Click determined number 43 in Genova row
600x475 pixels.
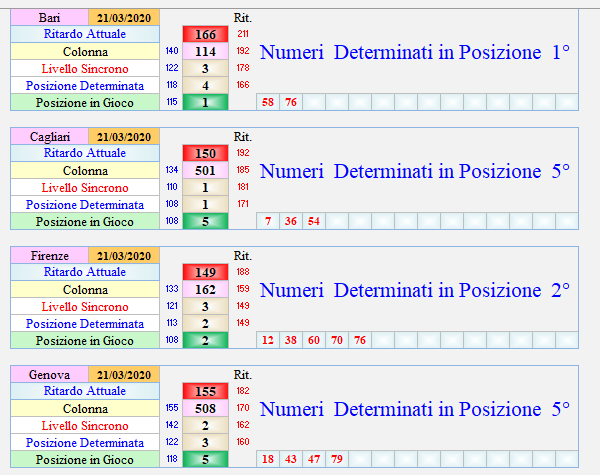point(291,459)
